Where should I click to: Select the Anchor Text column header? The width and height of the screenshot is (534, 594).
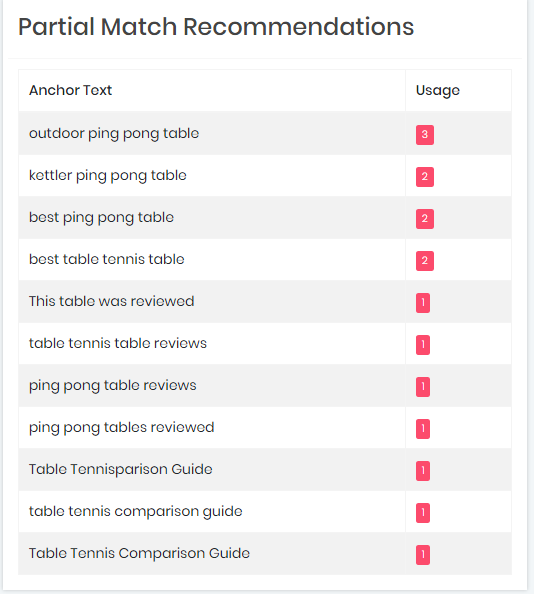click(70, 91)
